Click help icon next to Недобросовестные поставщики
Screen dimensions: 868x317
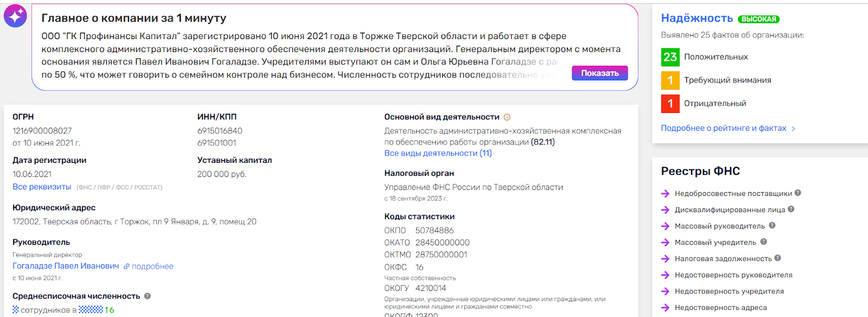point(798,193)
